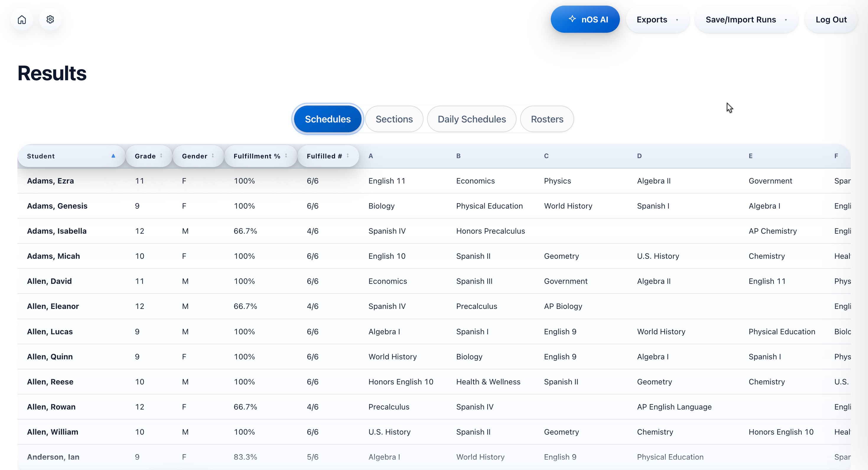Viewport: 868px width, 470px height.
Task: Open the Exports menu chevron
Action: 677,20
